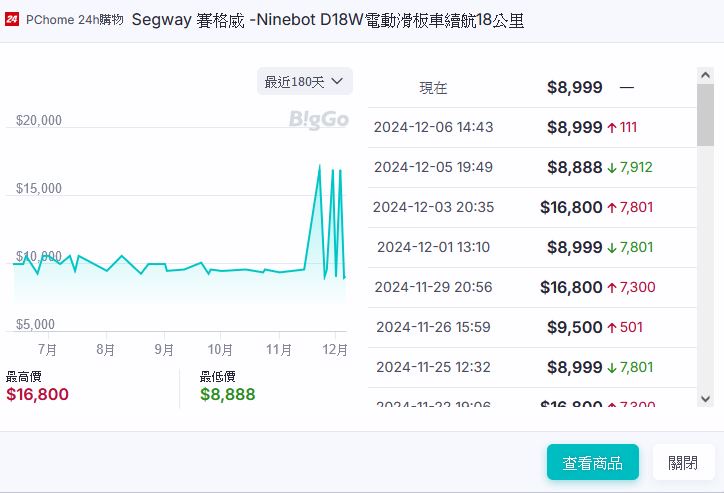Click the 查看商品 button
Image resolution: width=724 pixels, height=493 pixels.
(x=592, y=463)
